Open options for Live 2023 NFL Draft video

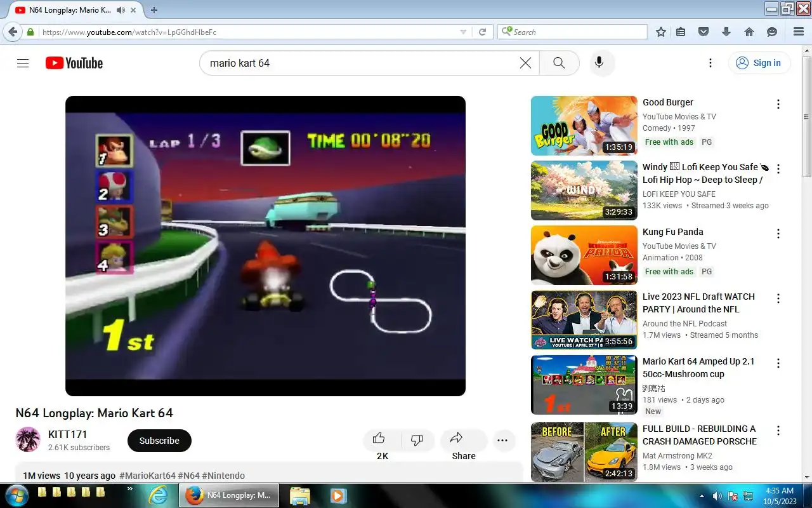(778, 298)
